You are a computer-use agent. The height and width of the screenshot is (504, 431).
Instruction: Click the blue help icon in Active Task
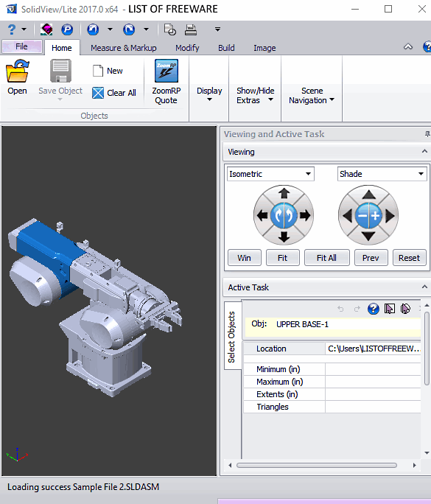pyautogui.click(x=373, y=309)
